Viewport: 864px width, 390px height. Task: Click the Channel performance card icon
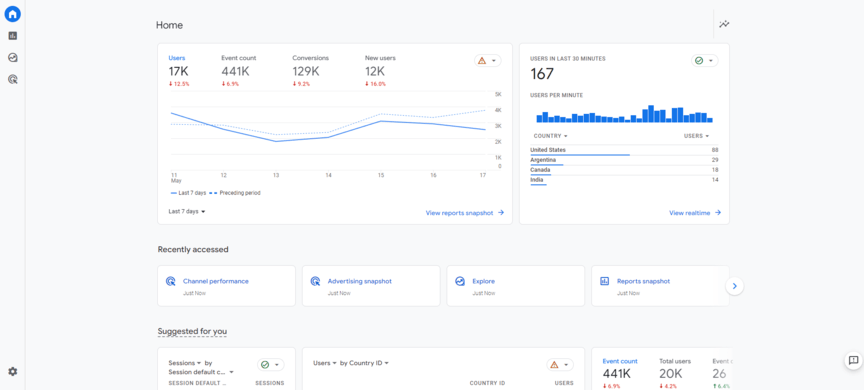170,281
